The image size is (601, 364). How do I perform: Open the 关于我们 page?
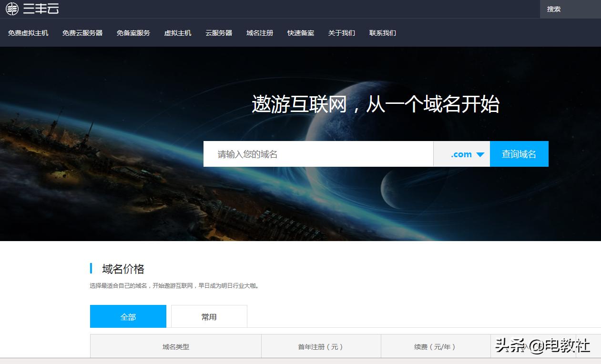341,32
